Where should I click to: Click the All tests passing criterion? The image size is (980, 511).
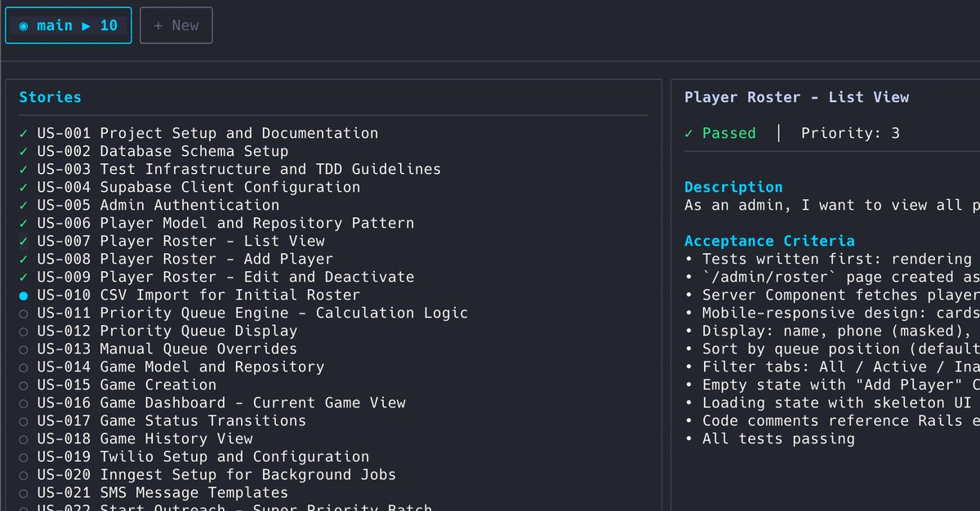pyautogui.click(x=769, y=438)
